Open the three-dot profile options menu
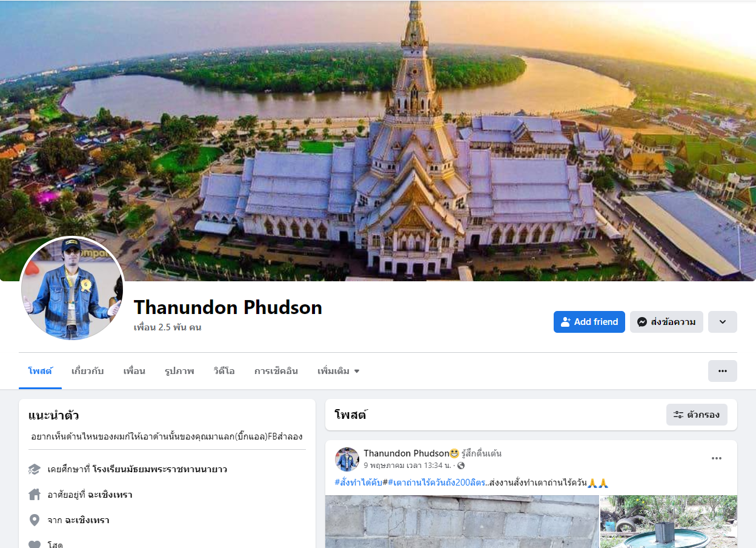Screen dimensions: 756x548 (722, 371)
